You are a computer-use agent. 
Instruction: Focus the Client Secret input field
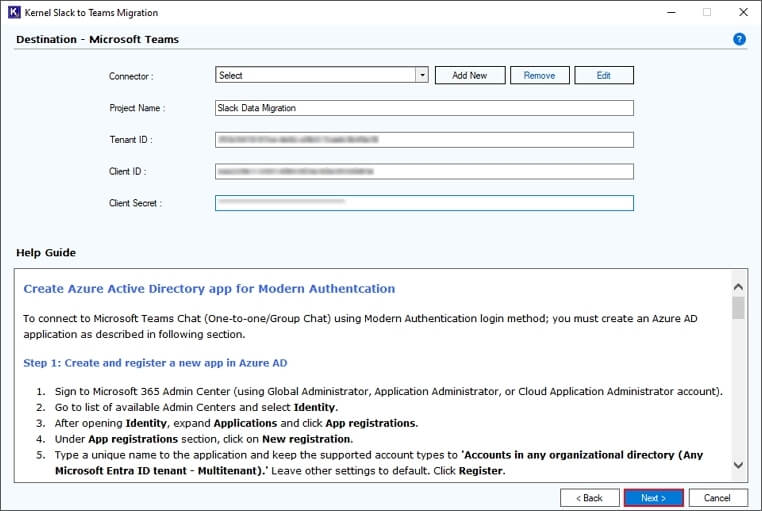point(424,203)
